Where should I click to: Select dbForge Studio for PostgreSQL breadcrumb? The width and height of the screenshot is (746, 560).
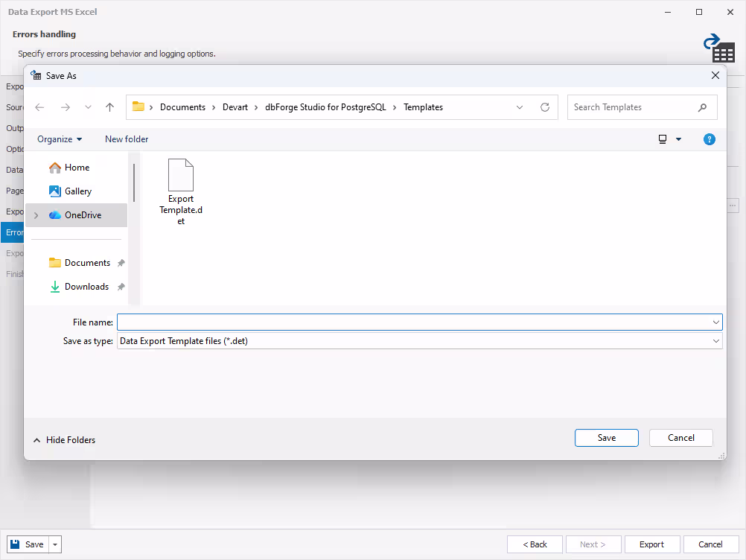[325, 107]
